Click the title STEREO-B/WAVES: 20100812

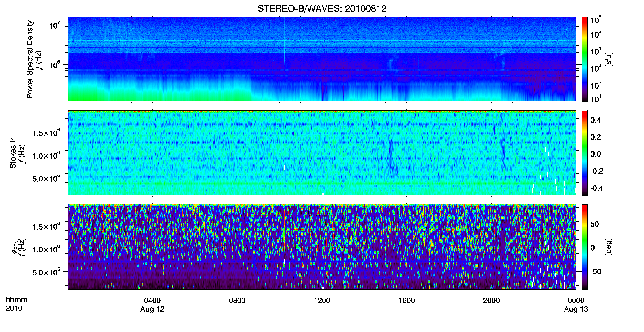(322, 9)
